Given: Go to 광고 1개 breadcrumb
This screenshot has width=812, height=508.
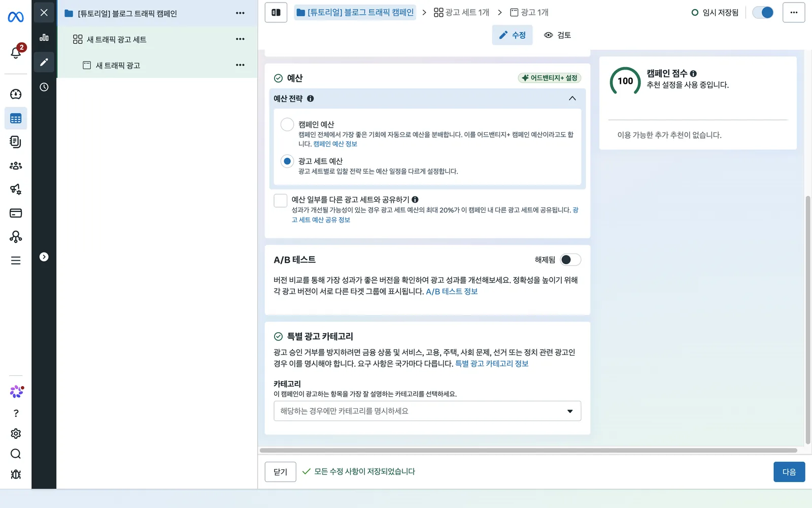Looking at the screenshot, I should click(x=529, y=12).
